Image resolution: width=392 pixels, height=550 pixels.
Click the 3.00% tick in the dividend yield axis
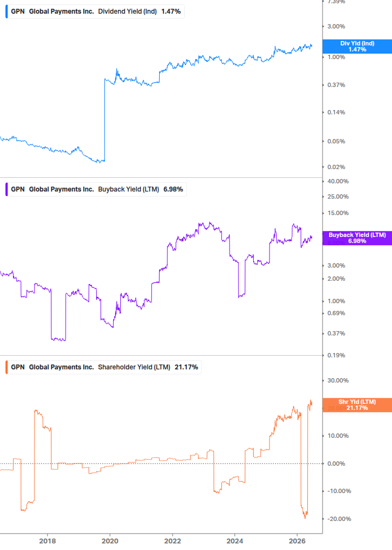click(x=336, y=26)
